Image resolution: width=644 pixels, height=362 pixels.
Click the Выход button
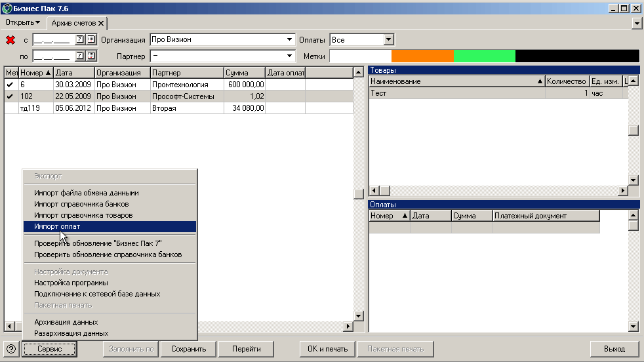tap(614, 349)
